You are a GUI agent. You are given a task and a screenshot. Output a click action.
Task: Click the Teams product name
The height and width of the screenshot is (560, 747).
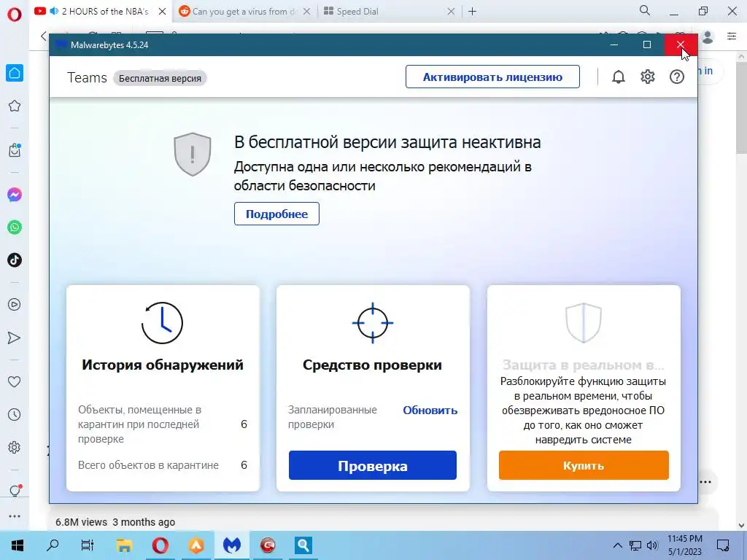click(x=88, y=77)
